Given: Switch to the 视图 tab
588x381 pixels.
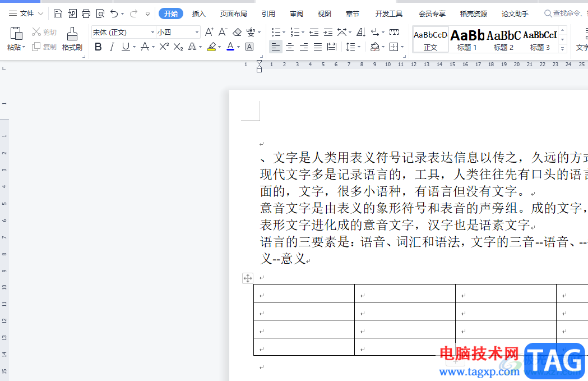Looking at the screenshot, I should tap(325, 14).
